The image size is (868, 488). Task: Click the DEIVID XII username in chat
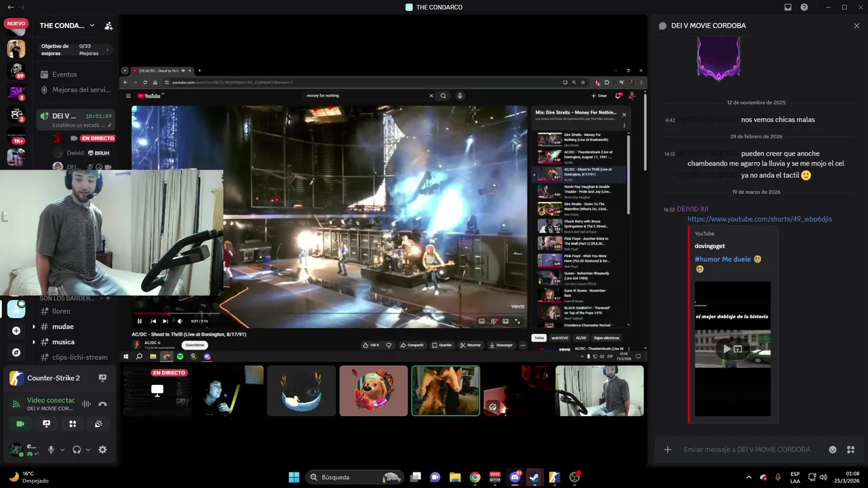tap(692, 209)
